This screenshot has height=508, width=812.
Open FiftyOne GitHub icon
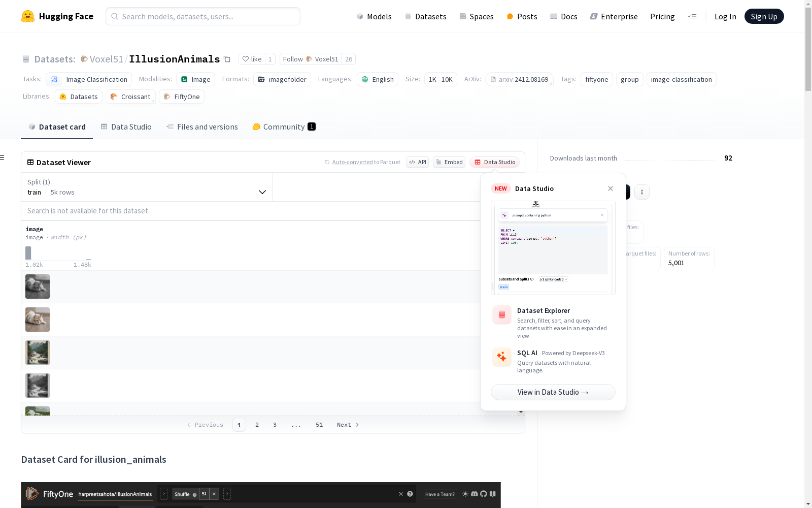484,494
